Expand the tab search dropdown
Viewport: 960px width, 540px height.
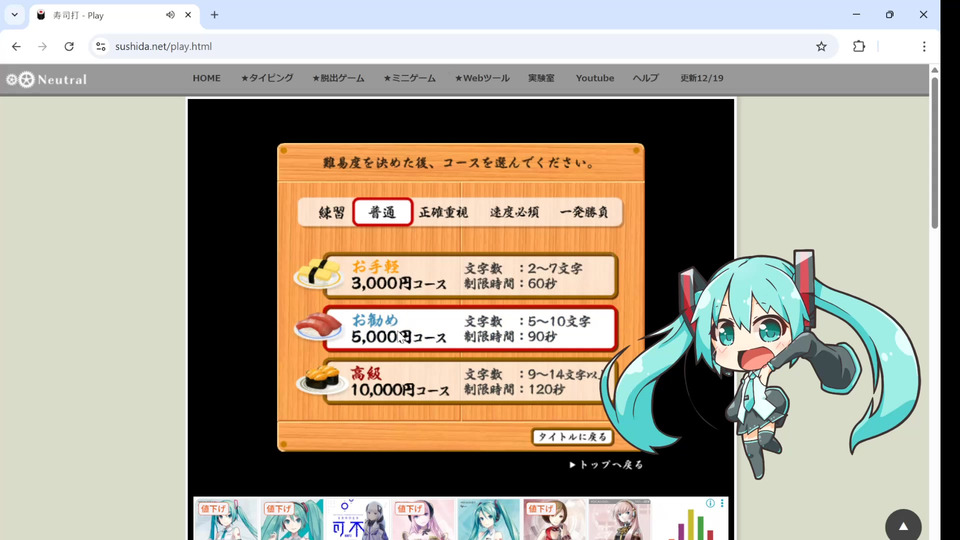15,15
